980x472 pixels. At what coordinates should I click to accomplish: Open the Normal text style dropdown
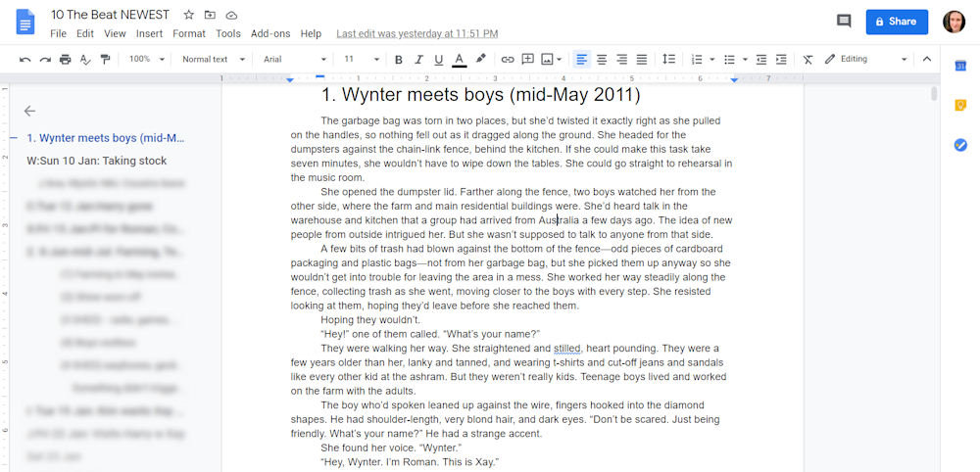pyautogui.click(x=211, y=59)
